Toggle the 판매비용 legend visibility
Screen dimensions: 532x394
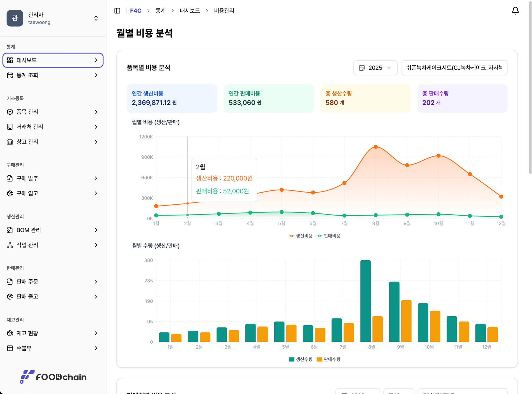(x=330, y=236)
